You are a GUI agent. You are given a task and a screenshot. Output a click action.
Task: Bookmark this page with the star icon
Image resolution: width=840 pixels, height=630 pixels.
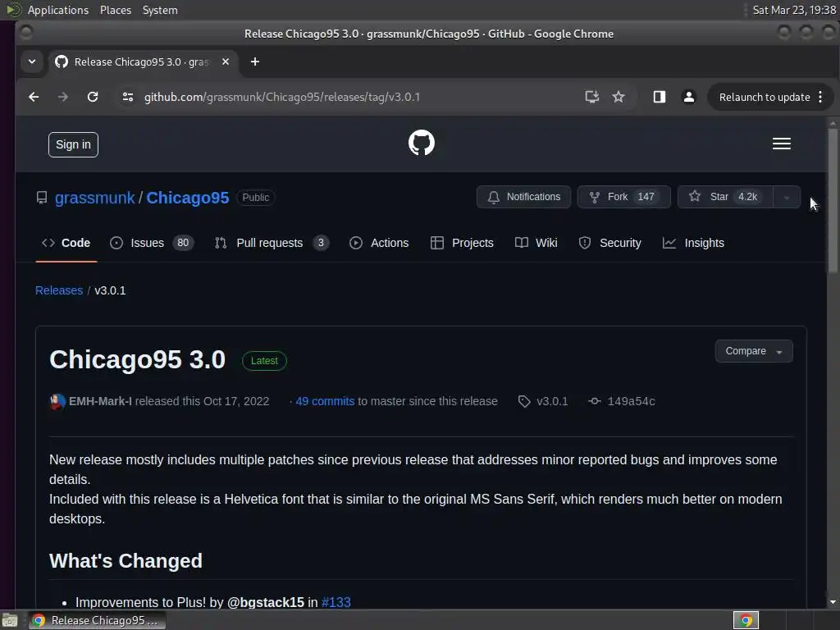(x=619, y=97)
